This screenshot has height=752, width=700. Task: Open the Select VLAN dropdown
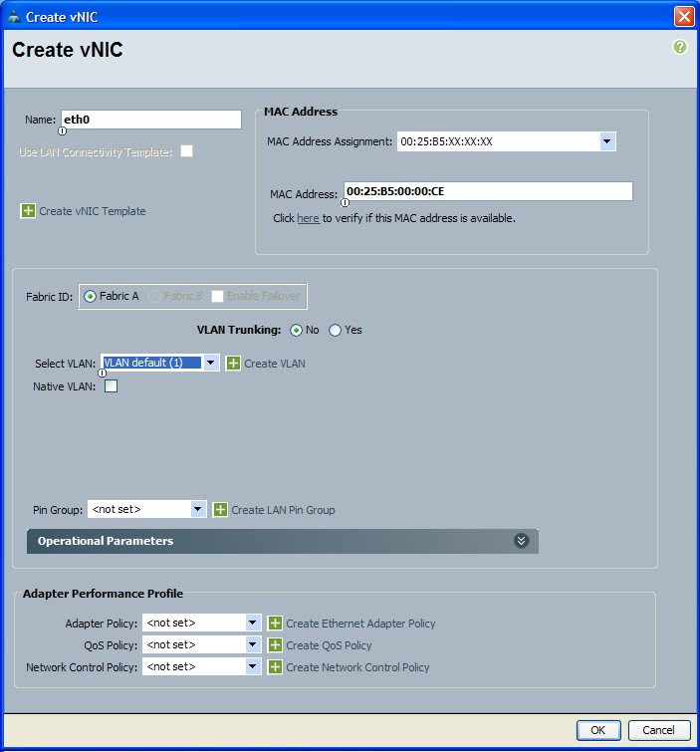pos(210,363)
